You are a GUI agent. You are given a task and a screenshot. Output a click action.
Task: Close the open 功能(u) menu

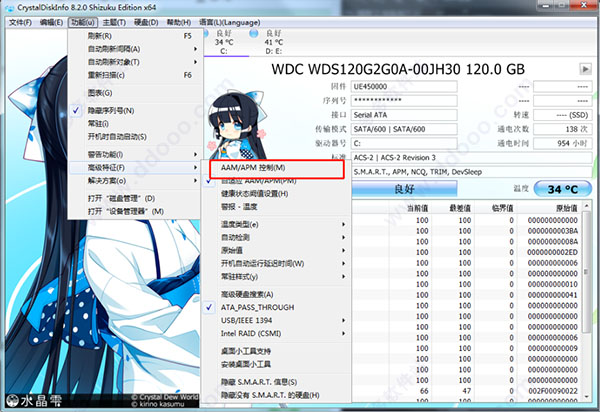(83, 23)
